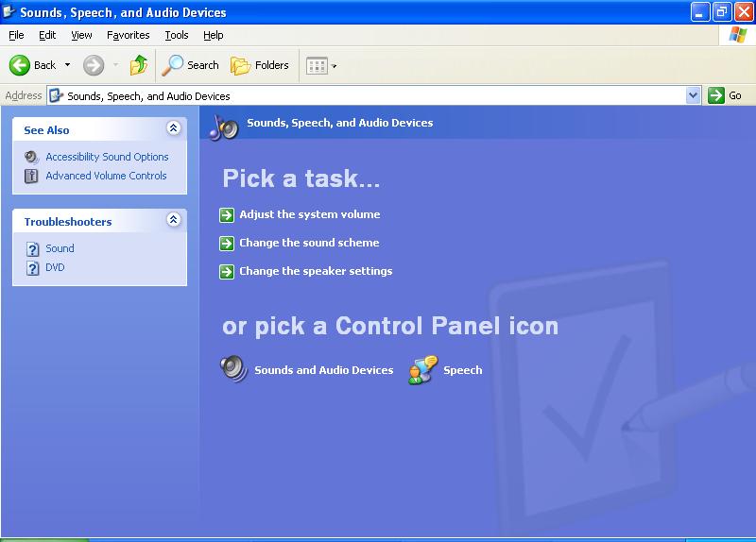Click the Up folder icon
Viewport: 756px width, 542px height.
click(139, 65)
